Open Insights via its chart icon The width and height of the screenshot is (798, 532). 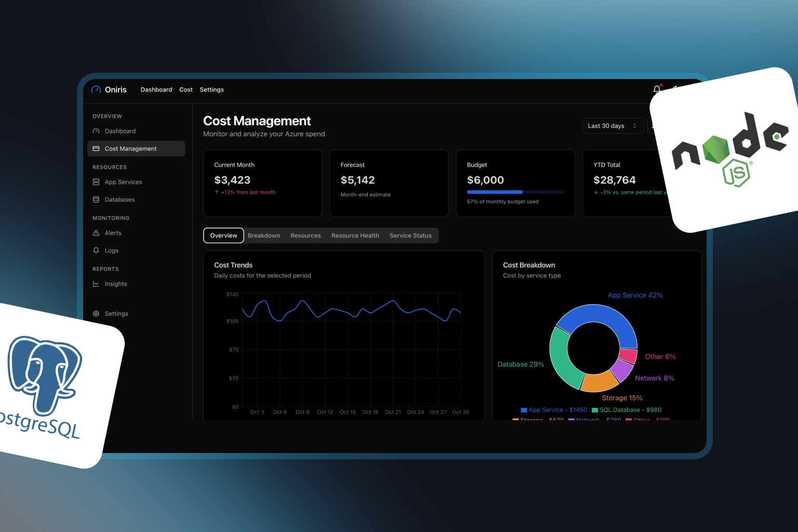[x=96, y=284]
